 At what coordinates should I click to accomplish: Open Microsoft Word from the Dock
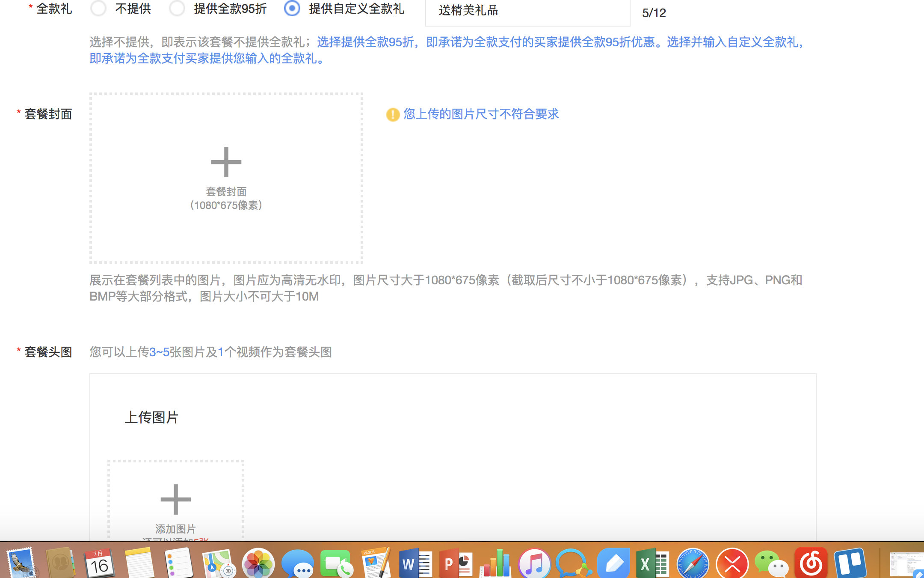pyautogui.click(x=415, y=562)
